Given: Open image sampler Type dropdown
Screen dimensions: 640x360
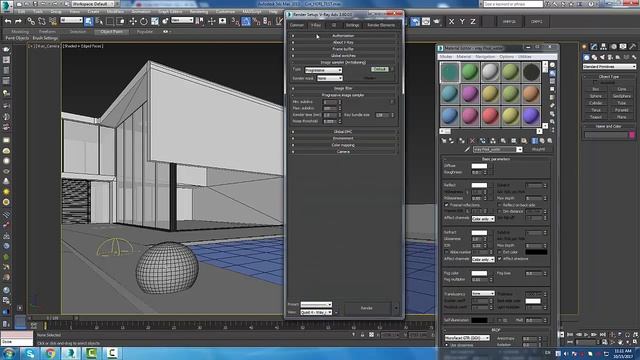Looking at the screenshot, I should [x=323, y=70].
